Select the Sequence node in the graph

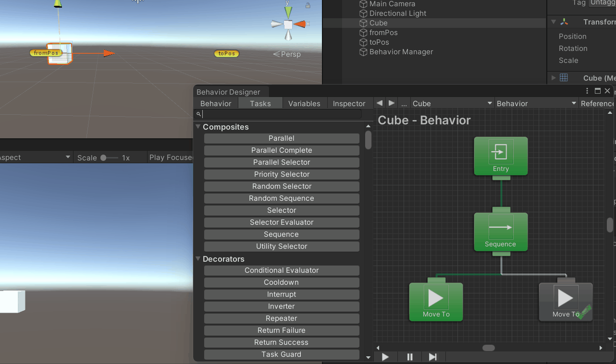pos(501,232)
